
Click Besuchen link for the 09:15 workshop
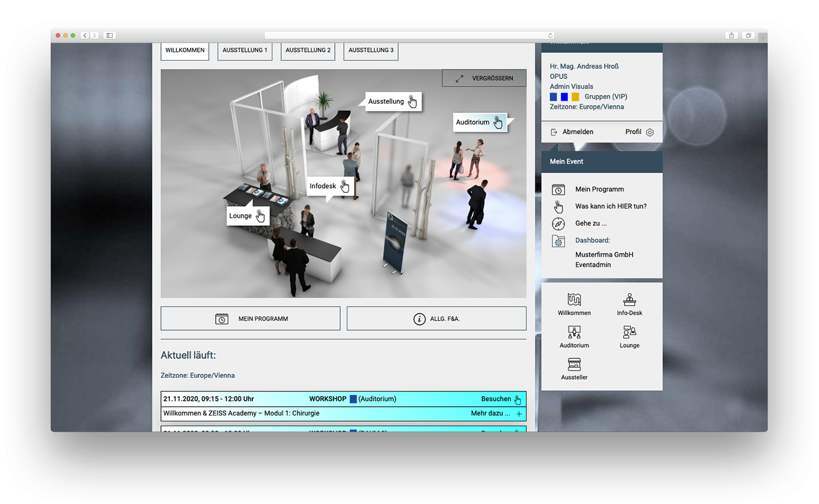point(496,399)
